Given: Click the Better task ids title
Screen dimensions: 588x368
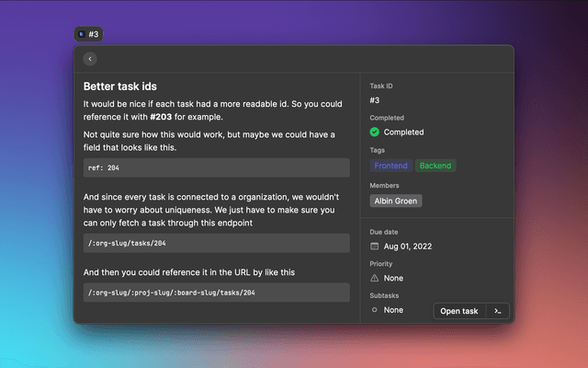Looking at the screenshot, I should coord(120,86).
